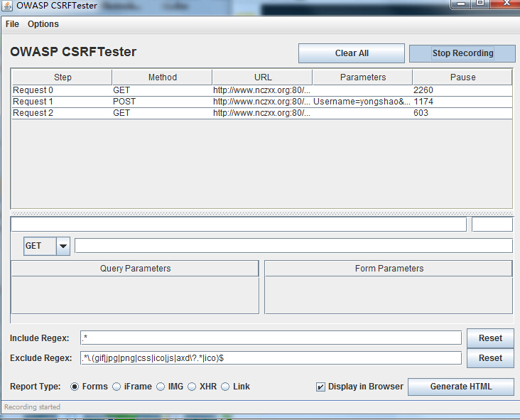Click the Parameters column header

tap(363, 77)
